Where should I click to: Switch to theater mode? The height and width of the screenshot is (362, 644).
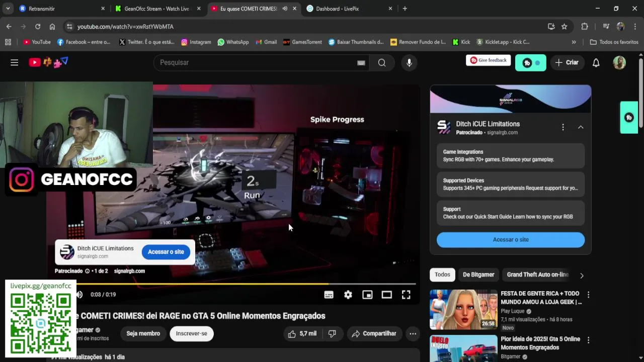click(386, 295)
